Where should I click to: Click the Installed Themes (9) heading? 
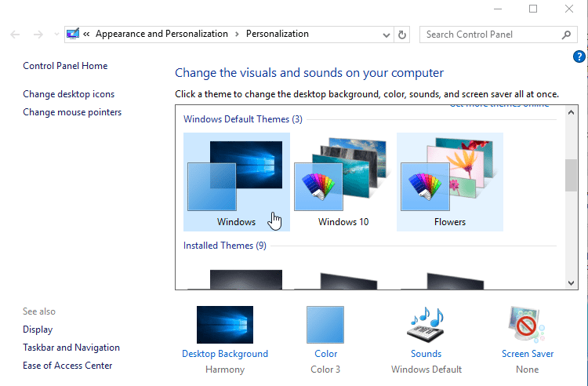[225, 246]
